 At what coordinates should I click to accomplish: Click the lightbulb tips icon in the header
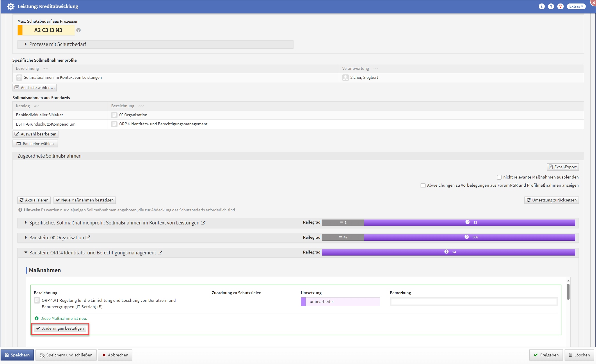click(561, 6)
